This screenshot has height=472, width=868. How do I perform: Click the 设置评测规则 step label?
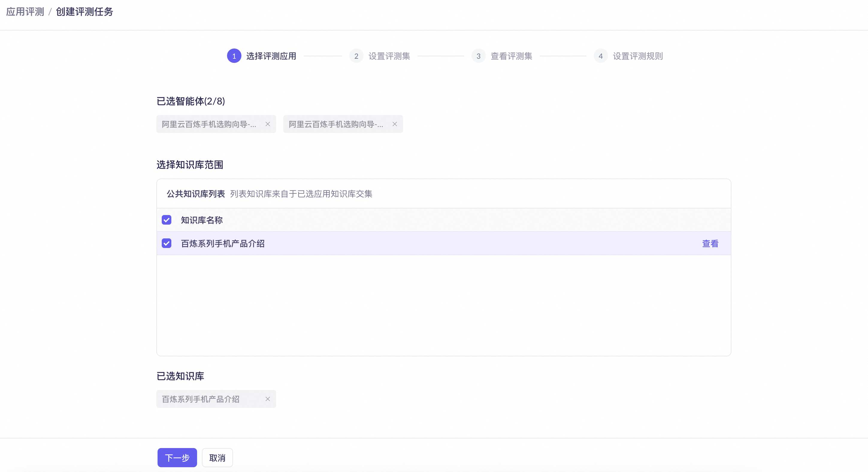(637, 56)
